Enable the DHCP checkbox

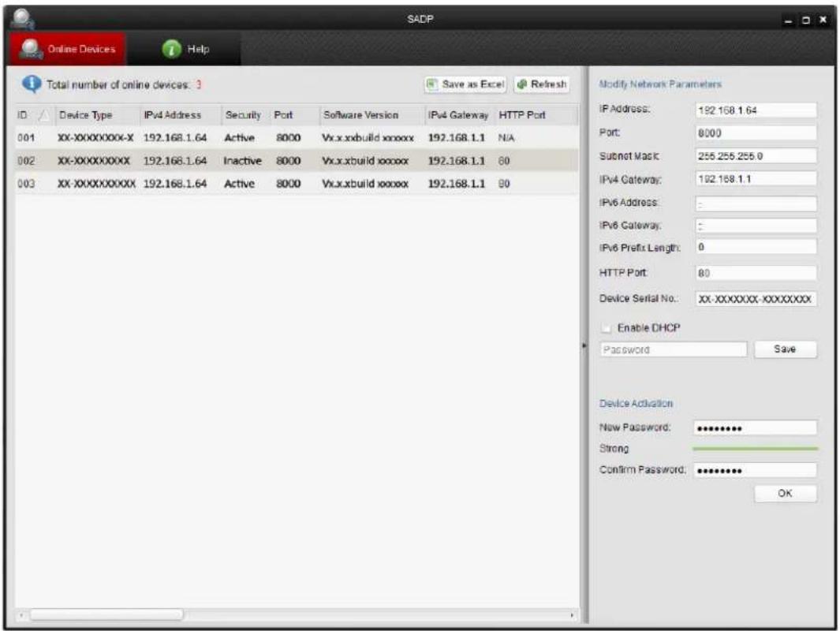606,328
